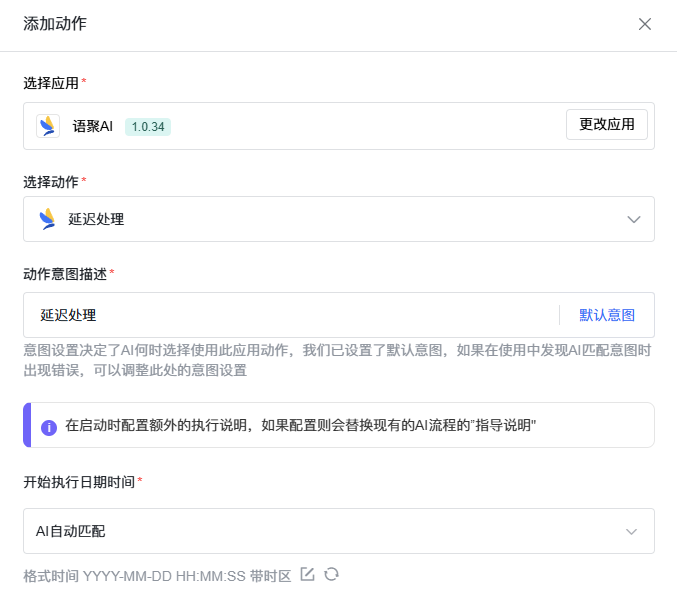This screenshot has height=615, width=677.
Task: Click the 更改应用 button
Action: 606,124
